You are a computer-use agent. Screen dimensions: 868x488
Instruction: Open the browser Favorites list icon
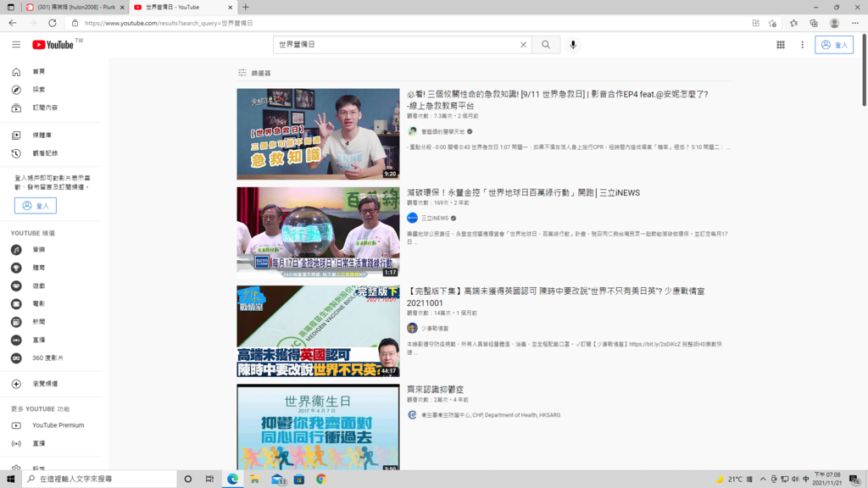point(793,23)
